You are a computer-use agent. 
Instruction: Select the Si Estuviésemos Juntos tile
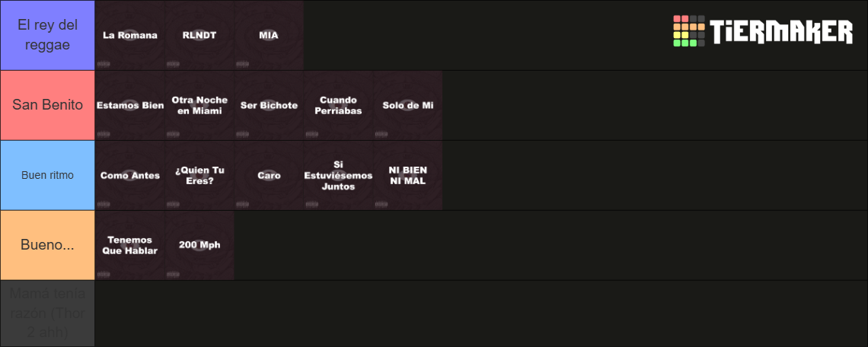point(338,176)
